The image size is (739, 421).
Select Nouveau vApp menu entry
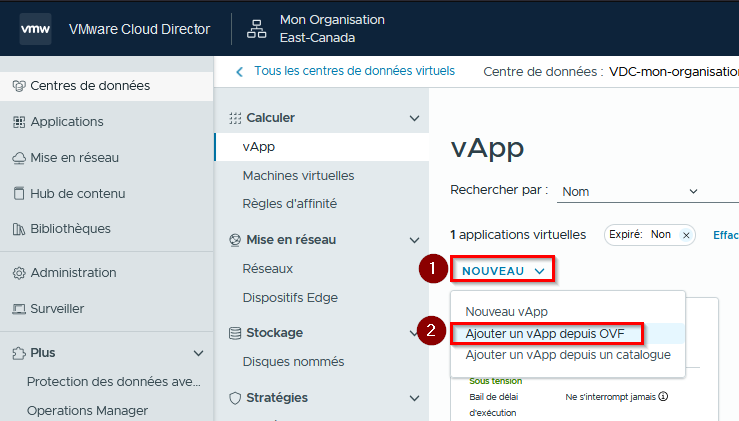pyautogui.click(x=507, y=312)
